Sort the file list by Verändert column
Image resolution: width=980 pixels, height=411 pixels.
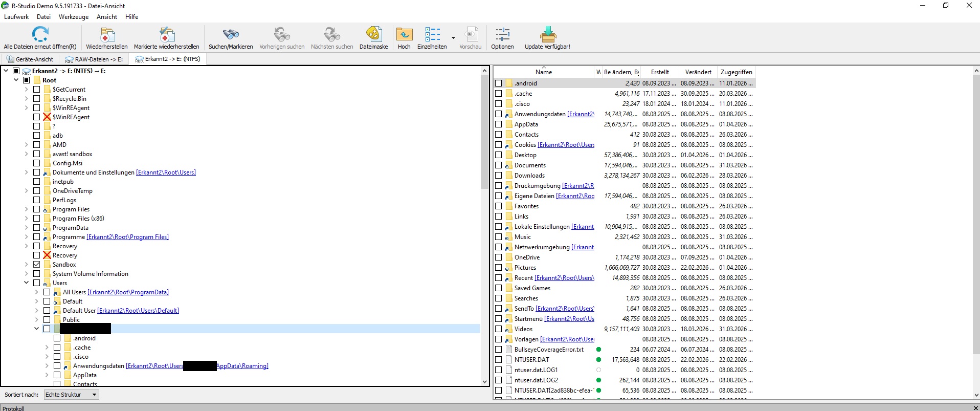pyautogui.click(x=698, y=72)
